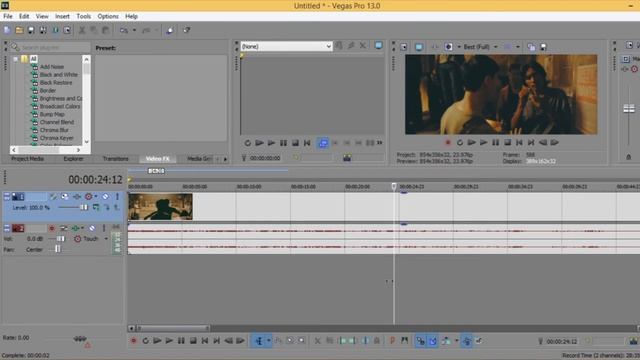Select Black and White effect
This screenshot has width=640, height=360.
[x=58, y=75]
